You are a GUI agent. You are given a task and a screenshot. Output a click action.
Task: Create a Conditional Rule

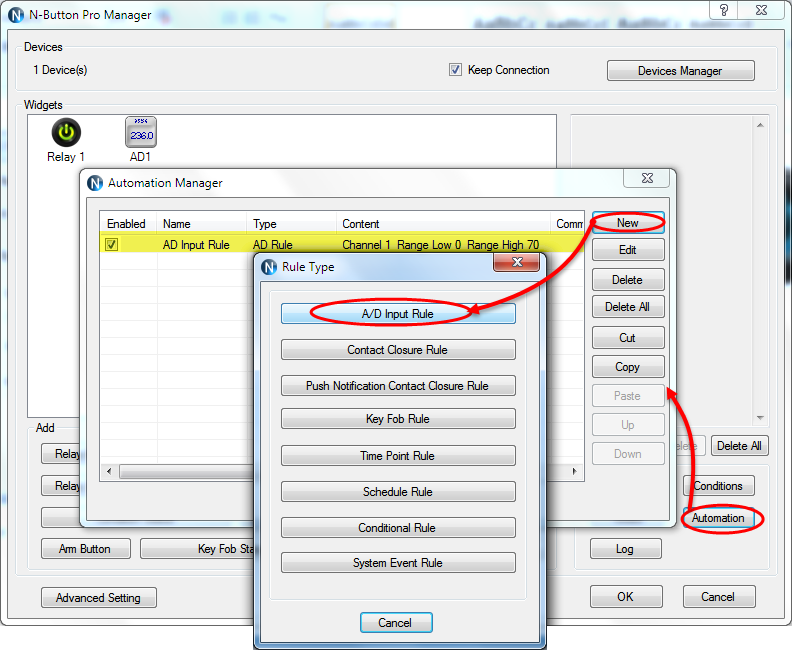coord(398,528)
